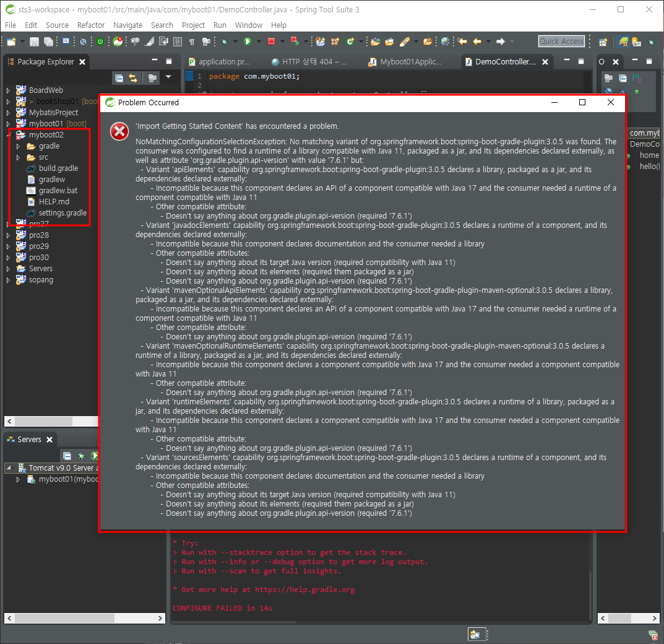Expand the sopang project node
Screen dimensions: 664x644
pos(8,280)
